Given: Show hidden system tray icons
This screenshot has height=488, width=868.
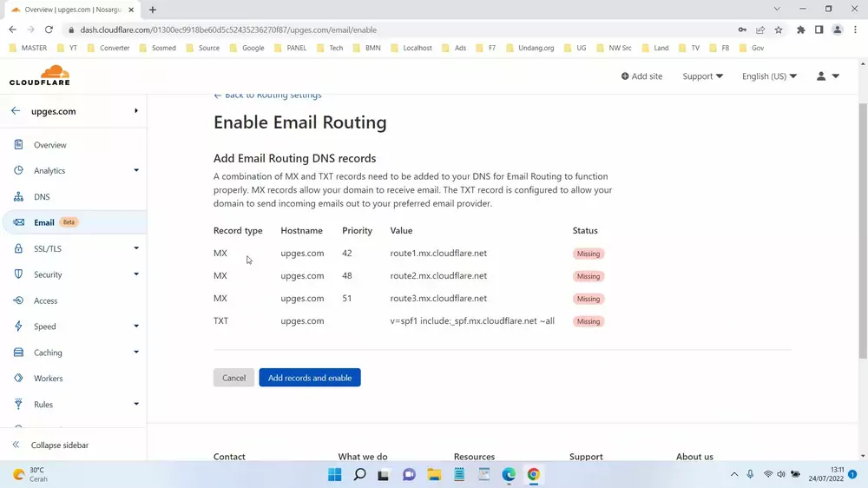Looking at the screenshot, I should point(734,475).
